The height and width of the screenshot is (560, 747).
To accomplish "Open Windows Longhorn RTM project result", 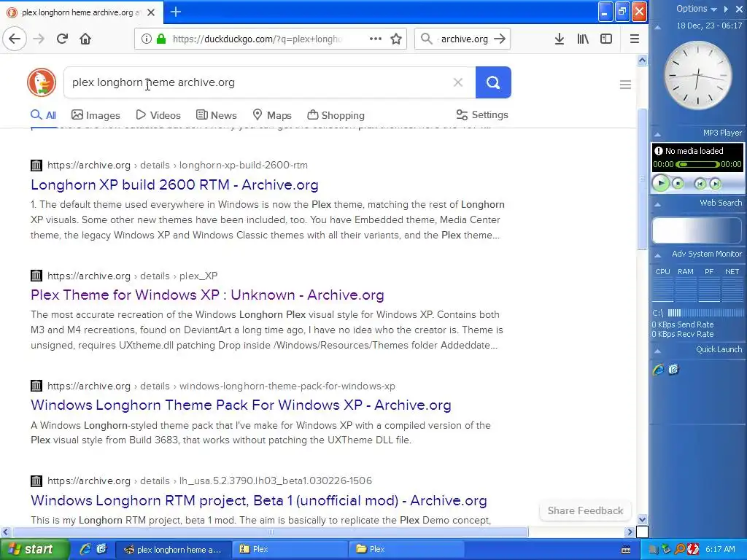I will [259, 500].
